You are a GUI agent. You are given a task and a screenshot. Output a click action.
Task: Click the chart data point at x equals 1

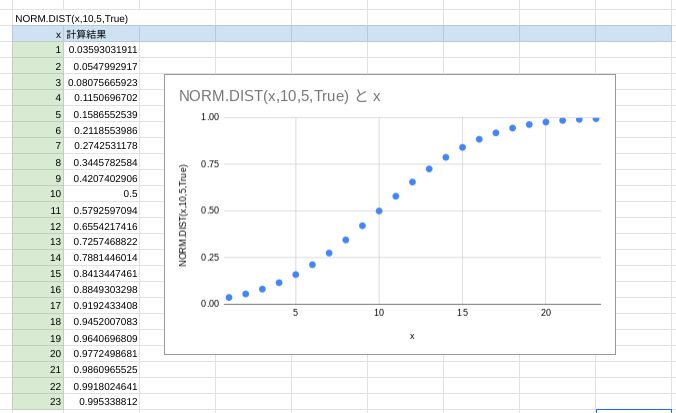[229, 297]
